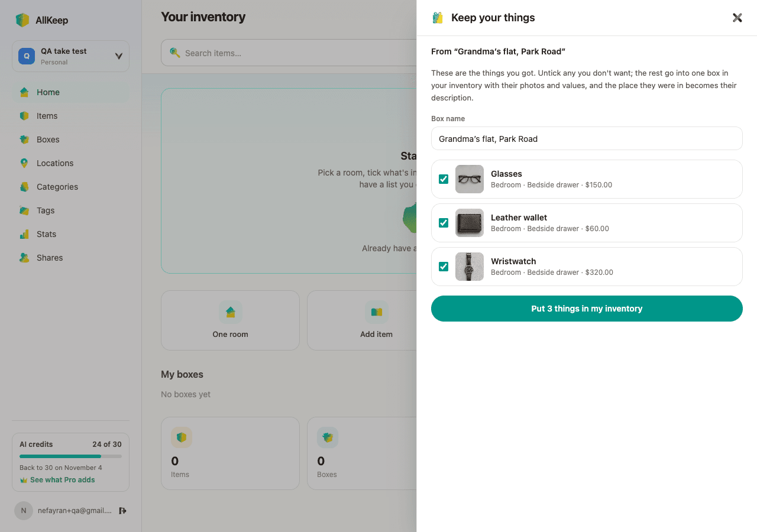Click the Tags icon in sidebar

pos(24,210)
